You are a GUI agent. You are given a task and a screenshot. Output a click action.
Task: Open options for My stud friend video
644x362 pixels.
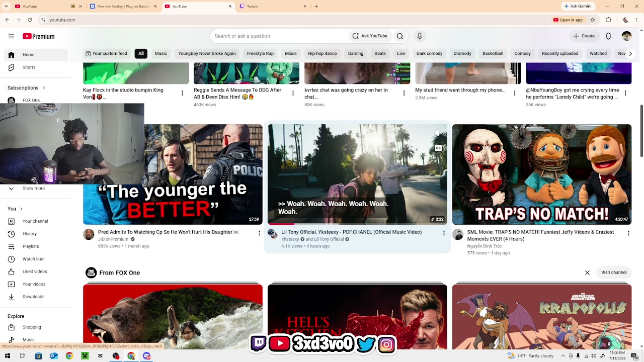coord(514,93)
